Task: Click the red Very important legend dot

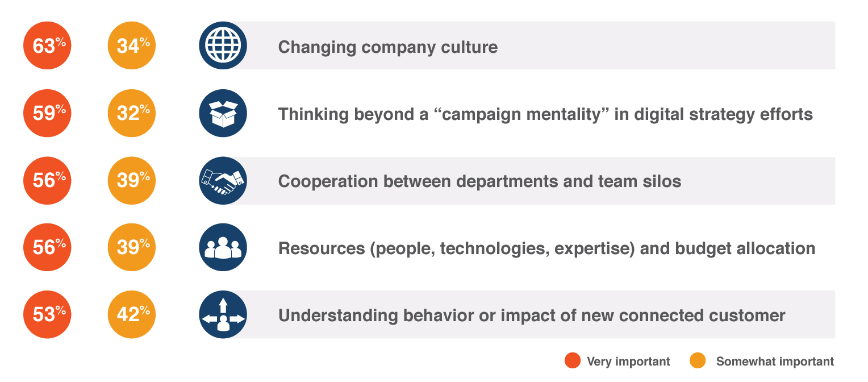Action: 573,360
